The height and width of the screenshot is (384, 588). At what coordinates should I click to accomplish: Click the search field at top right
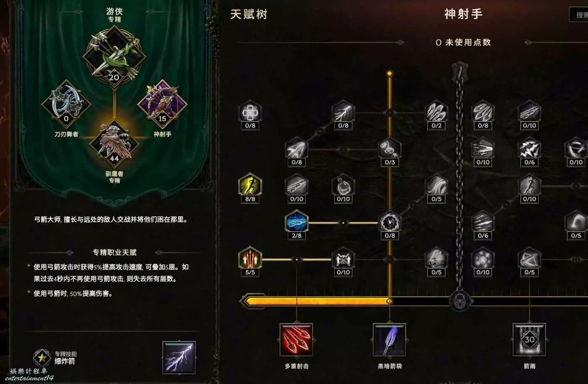tap(579, 15)
